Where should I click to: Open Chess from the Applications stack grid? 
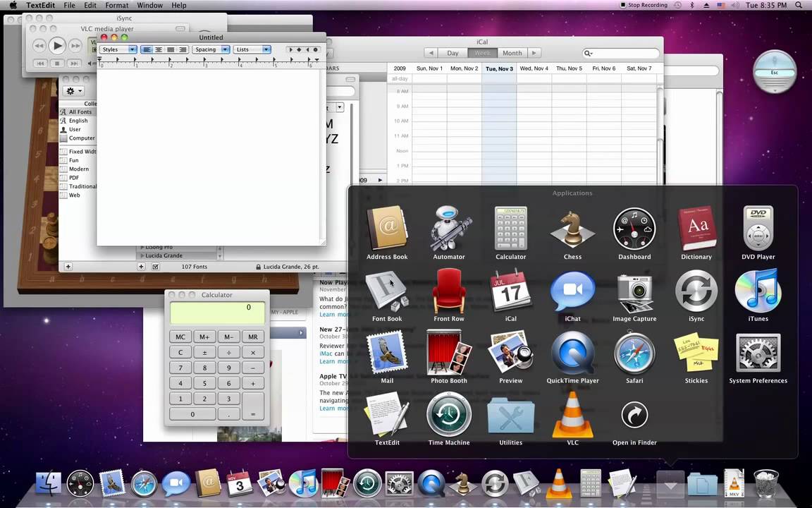tap(572, 232)
